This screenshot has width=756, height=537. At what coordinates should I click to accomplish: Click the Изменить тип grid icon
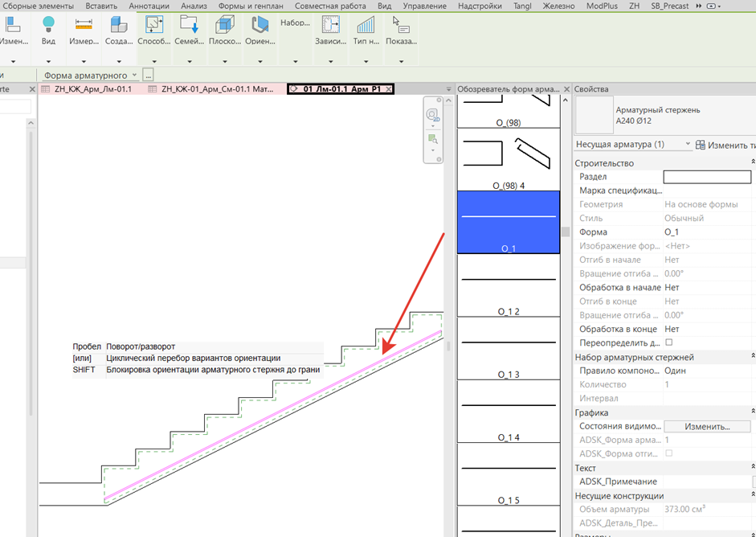(700, 145)
